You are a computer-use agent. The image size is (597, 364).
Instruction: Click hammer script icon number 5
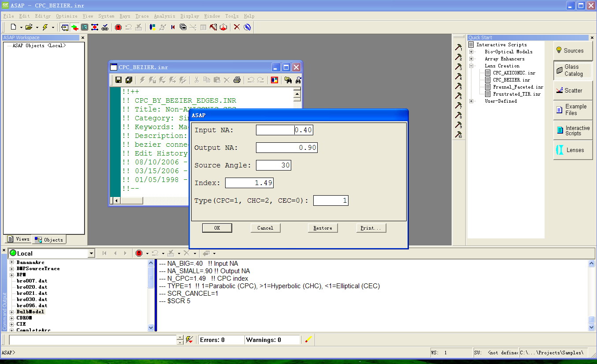[459, 86]
